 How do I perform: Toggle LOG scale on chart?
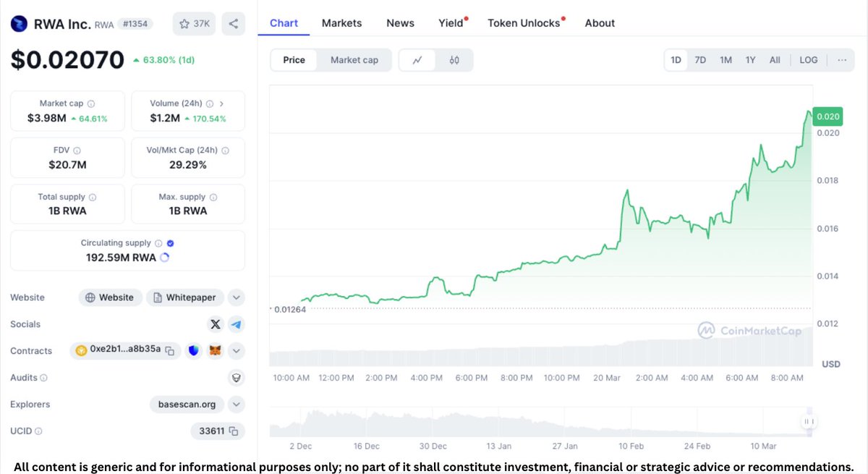[x=809, y=60]
